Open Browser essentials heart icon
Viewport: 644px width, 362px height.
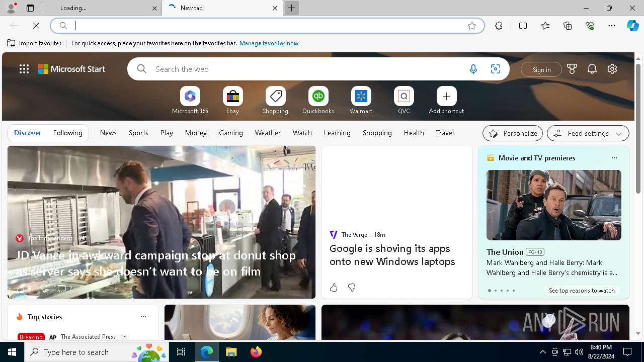pos(590,26)
